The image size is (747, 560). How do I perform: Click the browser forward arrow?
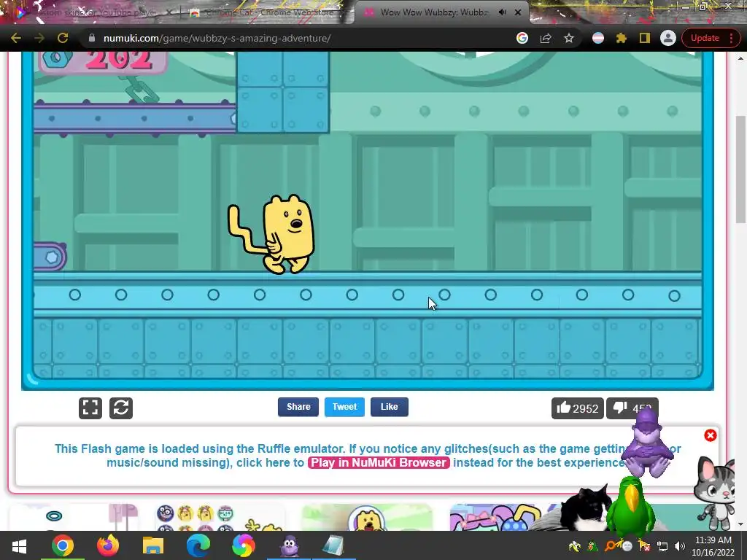pyautogui.click(x=39, y=38)
